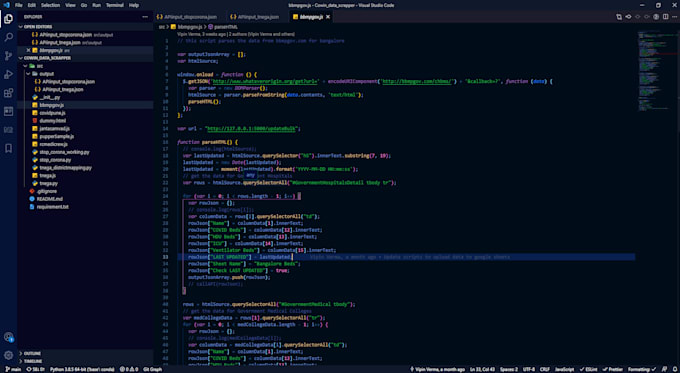Click UTF-8 encoding in status bar

tap(529, 370)
